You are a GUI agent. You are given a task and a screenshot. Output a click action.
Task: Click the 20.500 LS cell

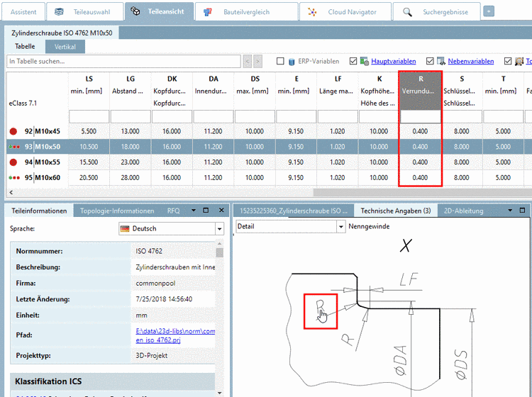coord(89,178)
